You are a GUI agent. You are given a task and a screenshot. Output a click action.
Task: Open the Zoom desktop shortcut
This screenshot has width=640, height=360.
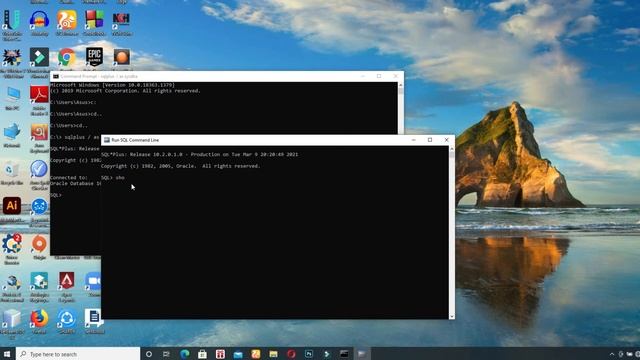point(94,281)
